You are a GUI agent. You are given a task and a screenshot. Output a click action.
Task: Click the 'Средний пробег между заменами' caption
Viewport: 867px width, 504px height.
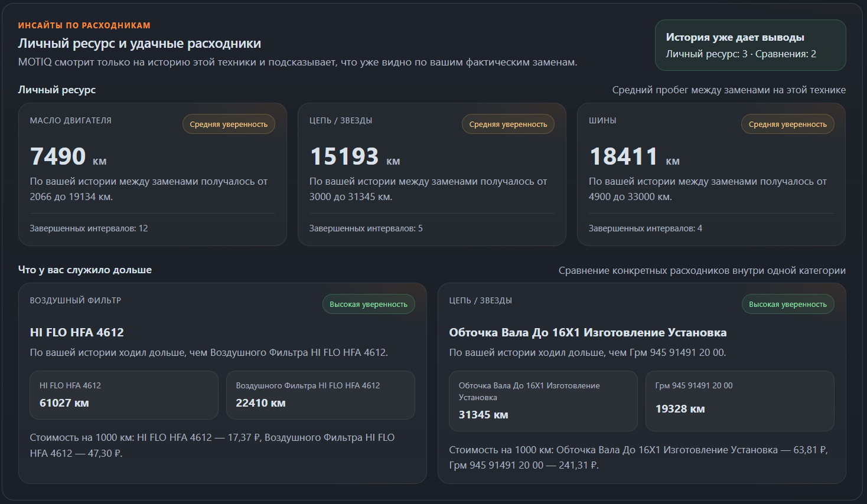click(x=729, y=90)
